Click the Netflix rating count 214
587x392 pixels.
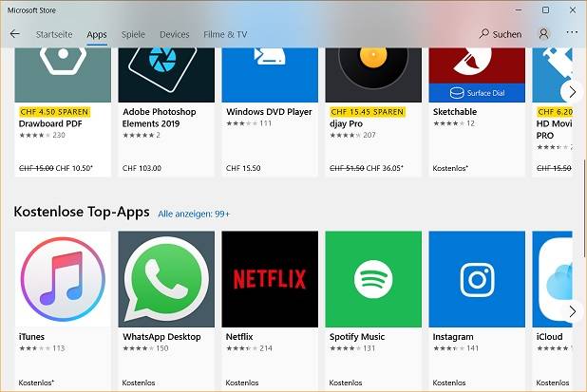pyautogui.click(x=266, y=348)
